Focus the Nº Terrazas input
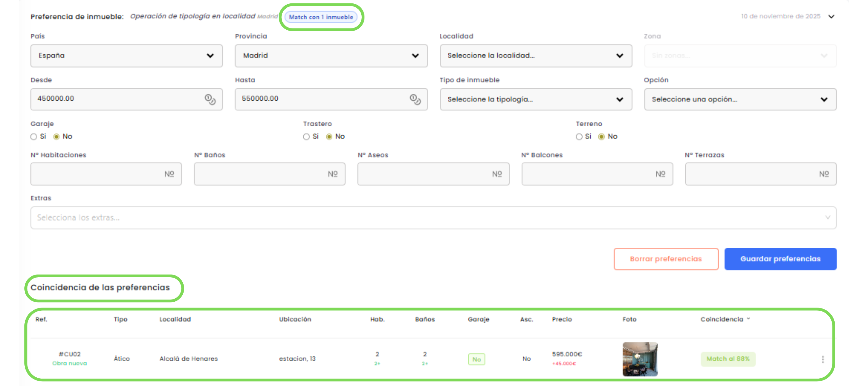The height and width of the screenshot is (386, 868). pos(761,174)
